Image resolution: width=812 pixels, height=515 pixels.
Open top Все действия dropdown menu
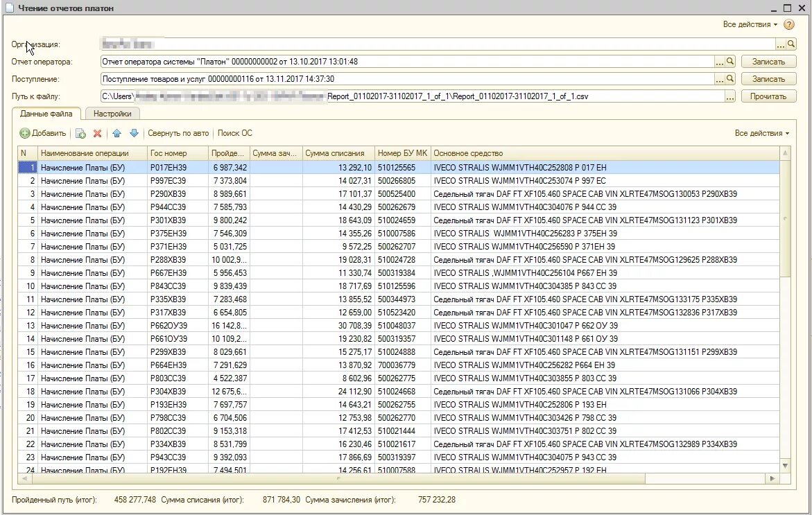(x=750, y=24)
